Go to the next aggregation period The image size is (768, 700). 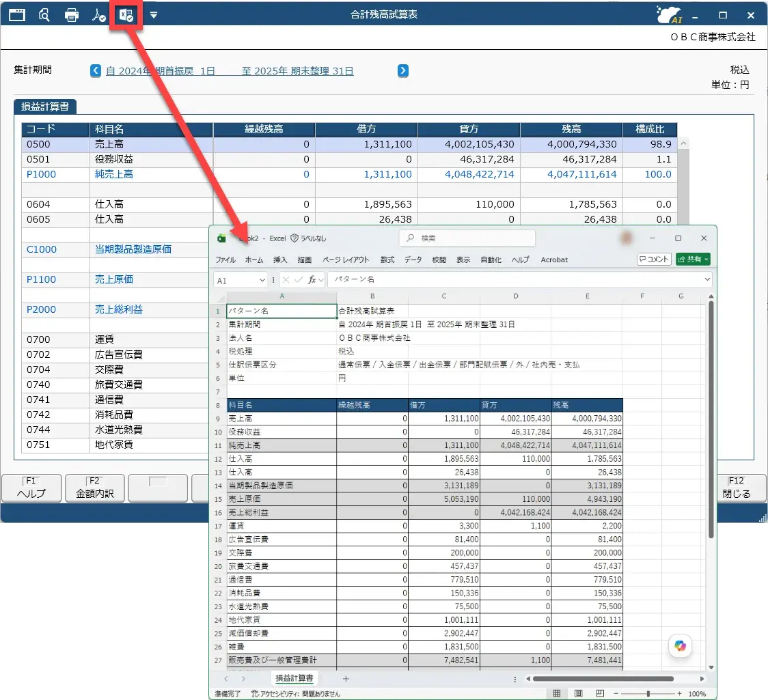(x=402, y=71)
